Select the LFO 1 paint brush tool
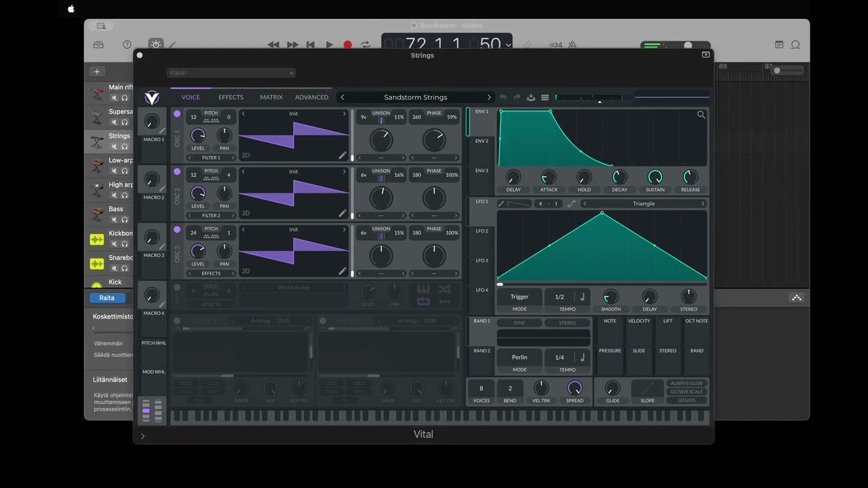 pos(501,203)
